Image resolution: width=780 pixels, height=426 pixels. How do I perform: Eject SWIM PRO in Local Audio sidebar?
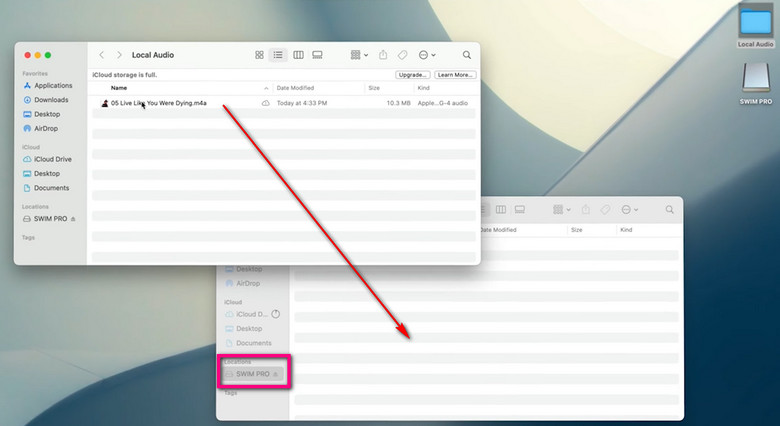[x=73, y=219]
